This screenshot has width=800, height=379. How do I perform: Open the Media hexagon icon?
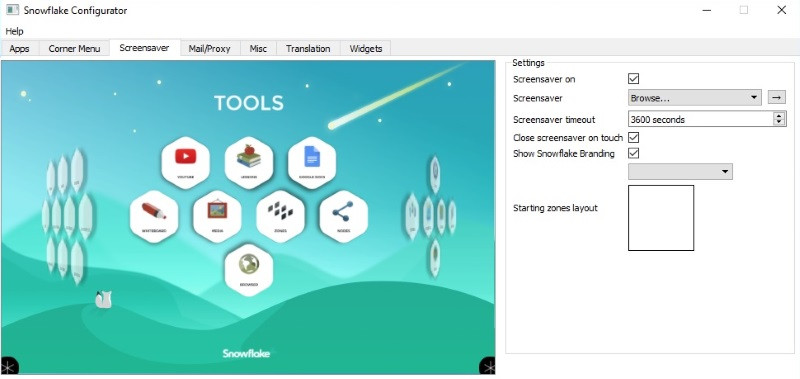[x=217, y=216]
